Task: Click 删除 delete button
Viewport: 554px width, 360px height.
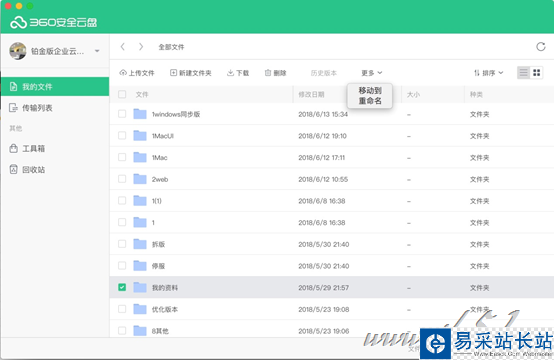Action: (x=276, y=73)
